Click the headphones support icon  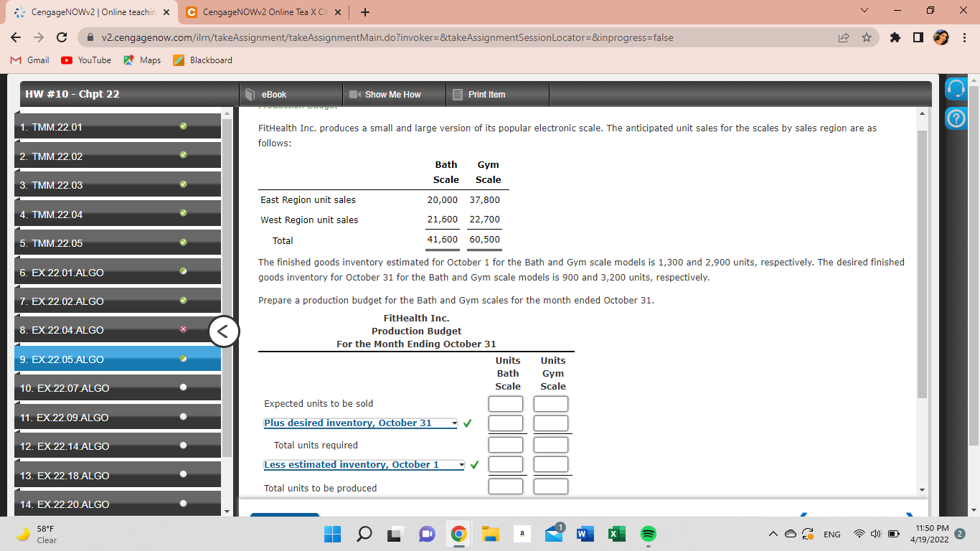955,87
